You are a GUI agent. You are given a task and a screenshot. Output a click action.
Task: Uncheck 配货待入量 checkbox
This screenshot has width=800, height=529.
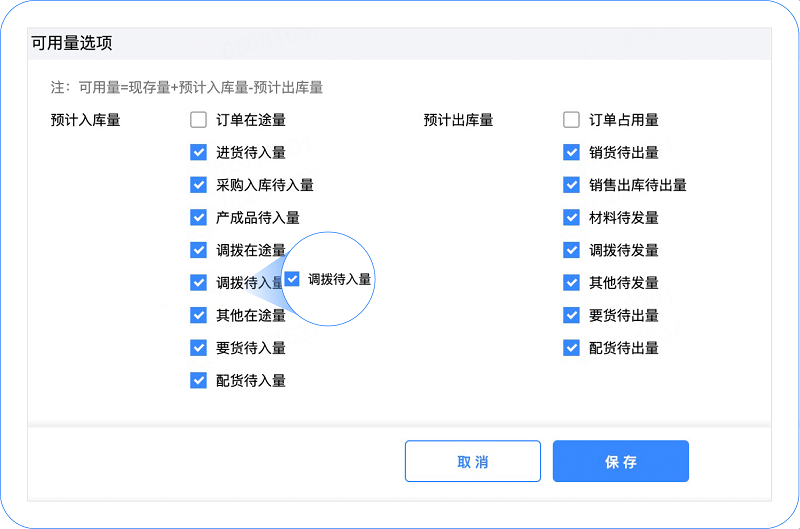click(198, 380)
